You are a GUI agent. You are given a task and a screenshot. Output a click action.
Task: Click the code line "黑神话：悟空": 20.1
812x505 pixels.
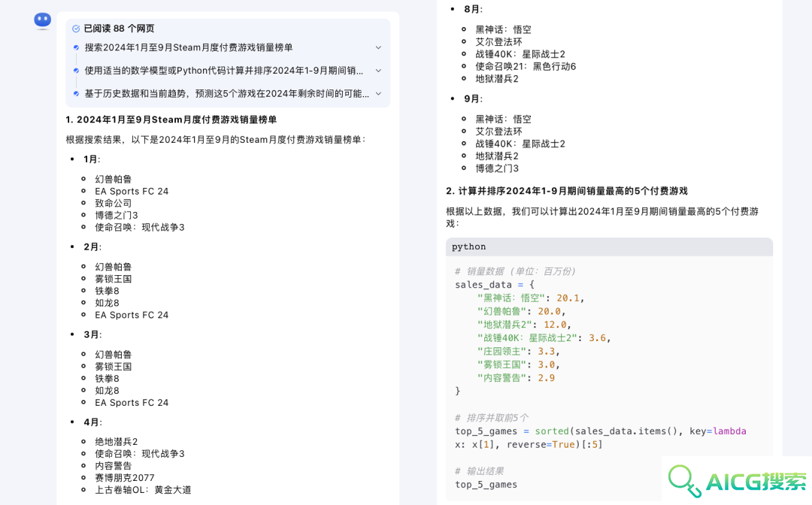pos(531,298)
